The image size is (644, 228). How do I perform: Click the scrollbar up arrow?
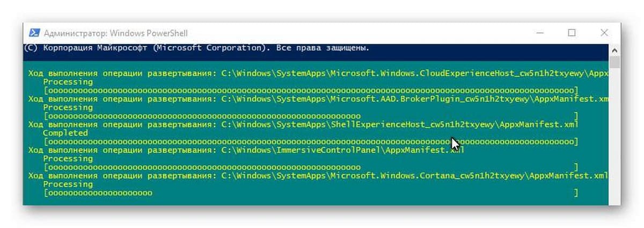615,49
